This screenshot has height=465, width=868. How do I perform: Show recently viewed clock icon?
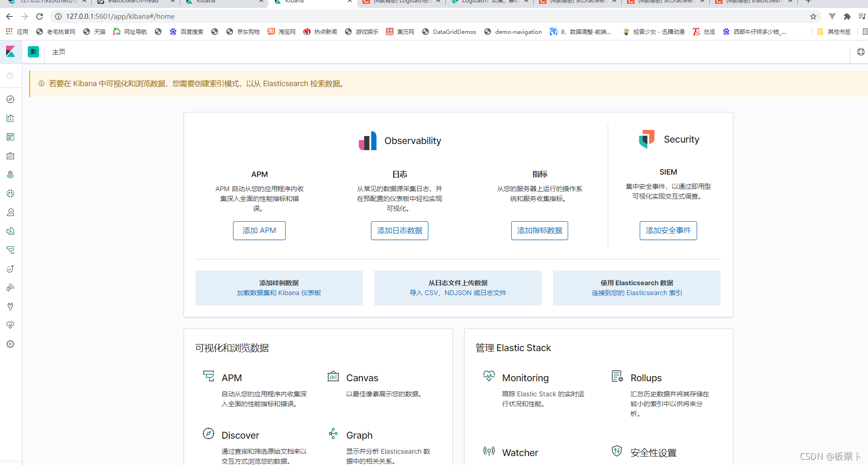10,75
